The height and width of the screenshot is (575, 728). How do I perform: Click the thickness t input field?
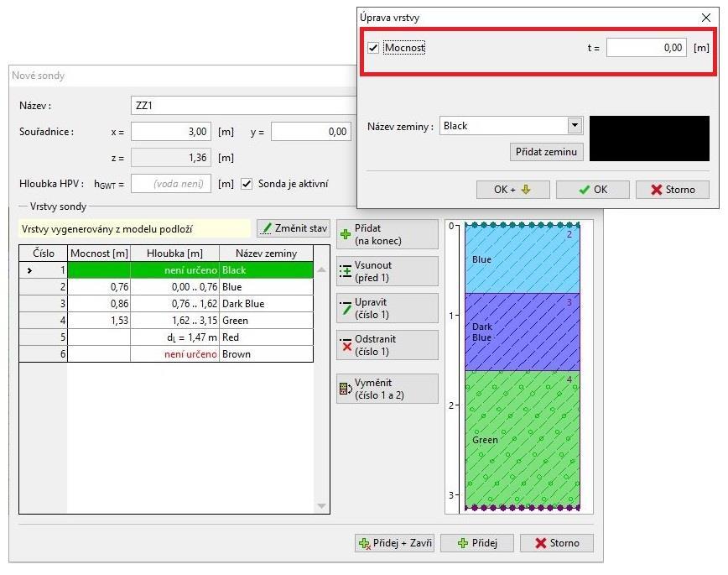tap(647, 48)
